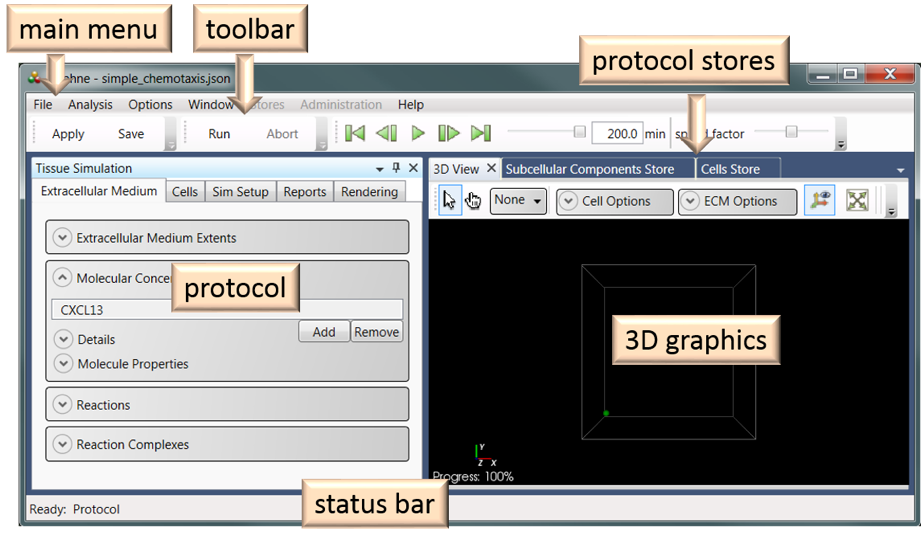The height and width of the screenshot is (540, 921).
Task: Click Run to start the simulation
Action: pos(219,134)
